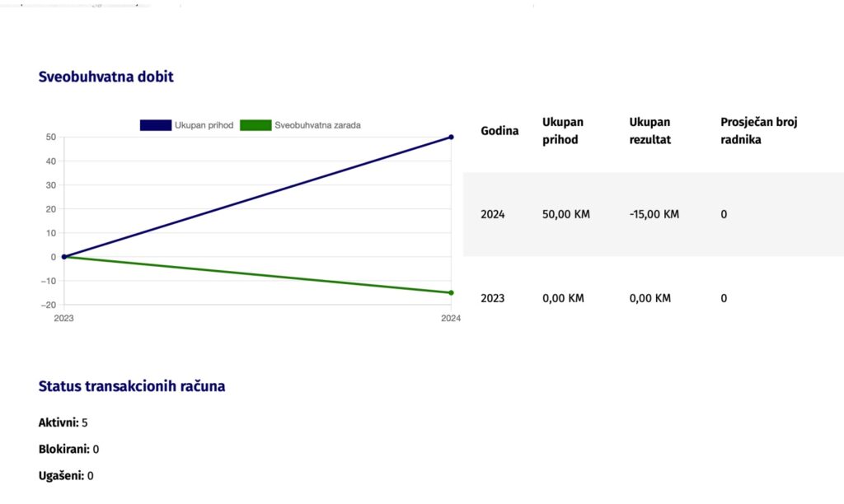The width and height of the screenshot is (844, 504).
Task: Toggle the Ukupan prihod series legend label
Action: [204, 125]
